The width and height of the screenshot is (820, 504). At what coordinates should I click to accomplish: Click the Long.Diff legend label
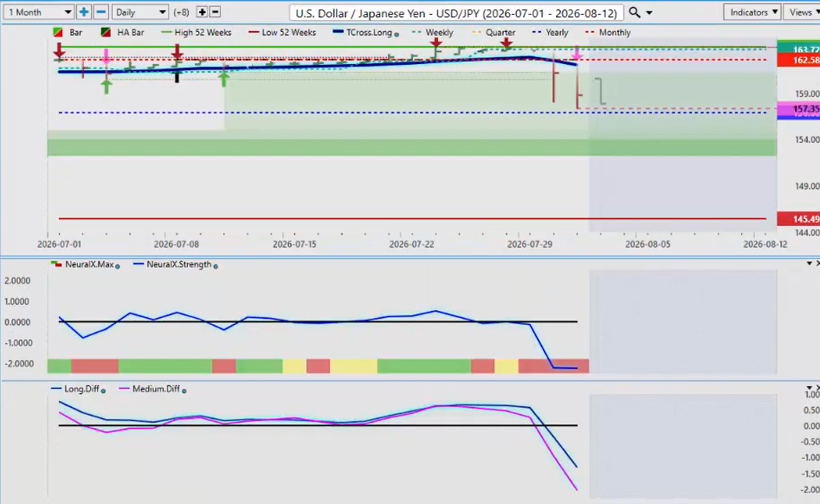click(x=81, y=389)
